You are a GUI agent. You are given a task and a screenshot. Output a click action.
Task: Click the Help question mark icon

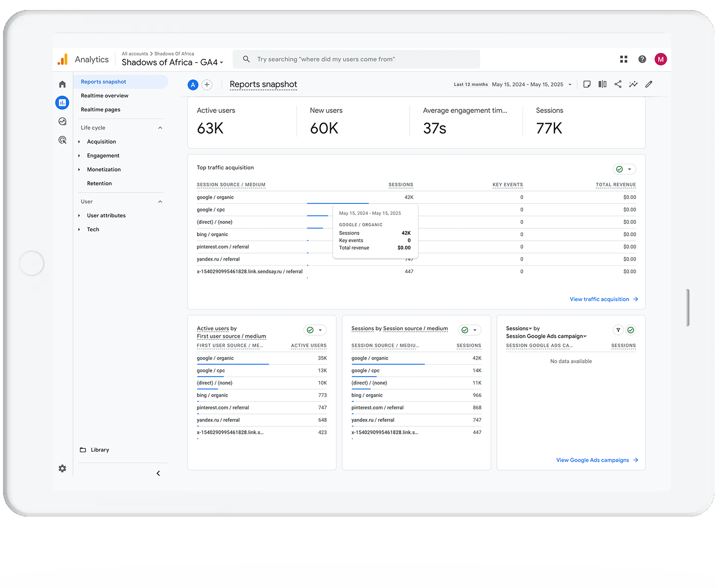tap(642, 59)
